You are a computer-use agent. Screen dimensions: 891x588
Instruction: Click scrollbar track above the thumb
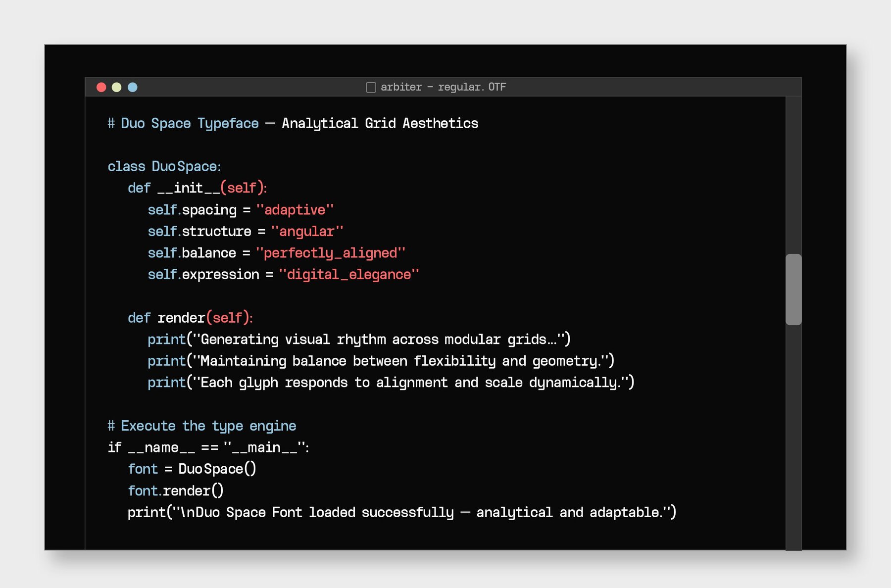coord(793,173)
